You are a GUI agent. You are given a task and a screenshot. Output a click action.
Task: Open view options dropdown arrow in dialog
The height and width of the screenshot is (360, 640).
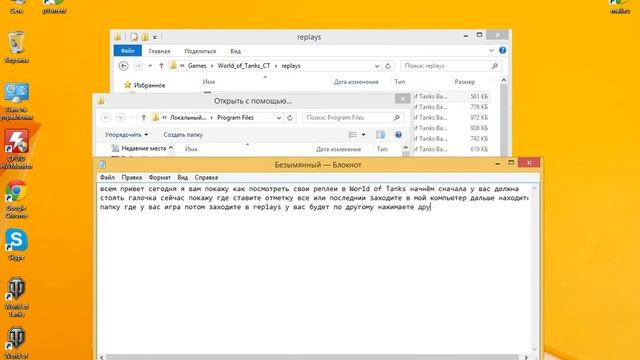pos(363,135)
